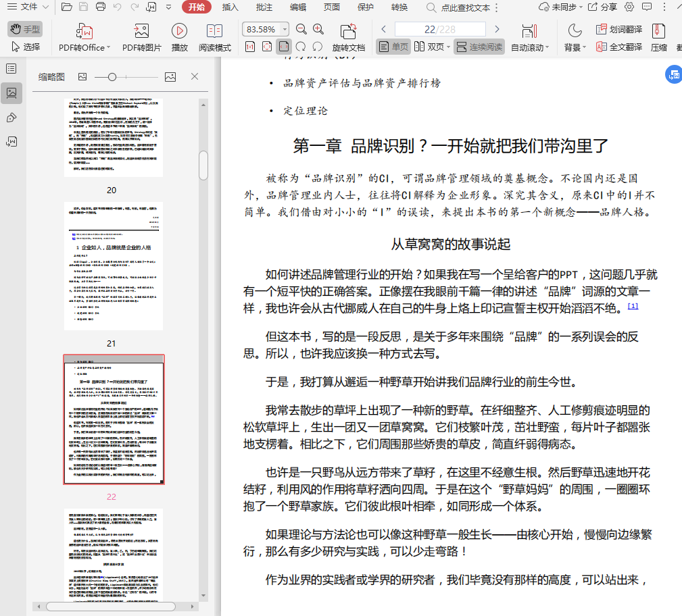The image size is (682, 616).
Task: Zoom out with the minus magnifier
Action: pos(301,29)
